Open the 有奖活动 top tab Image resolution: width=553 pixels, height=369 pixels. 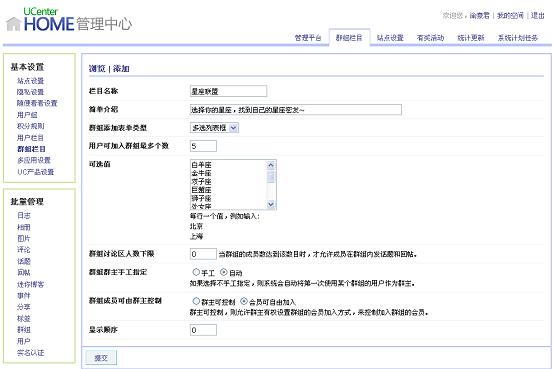tap(430, 38)
